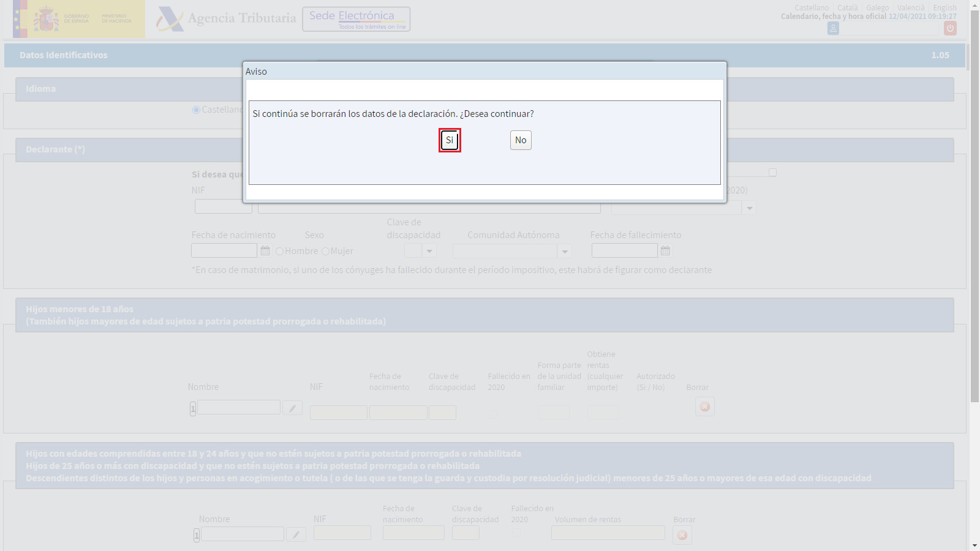
Task: Expand the Clave de discapacidad dropdown for declarante
Action: coord(429,251)
